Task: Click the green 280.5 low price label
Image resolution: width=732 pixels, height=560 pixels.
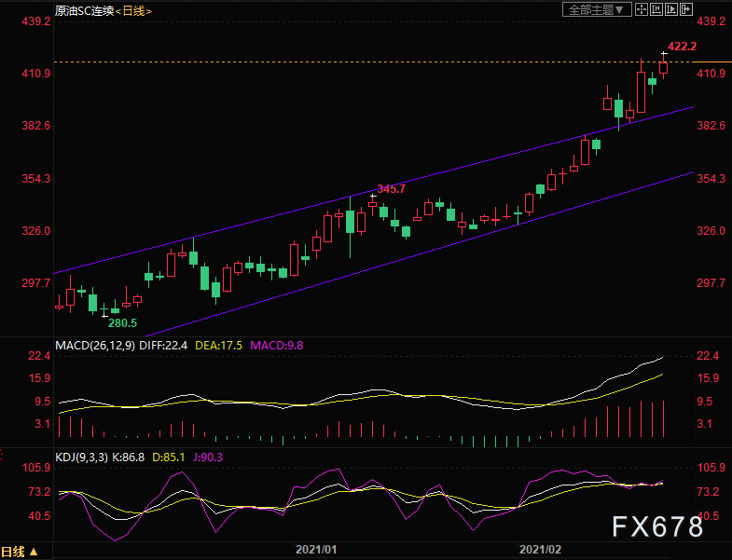Action: 122,322
